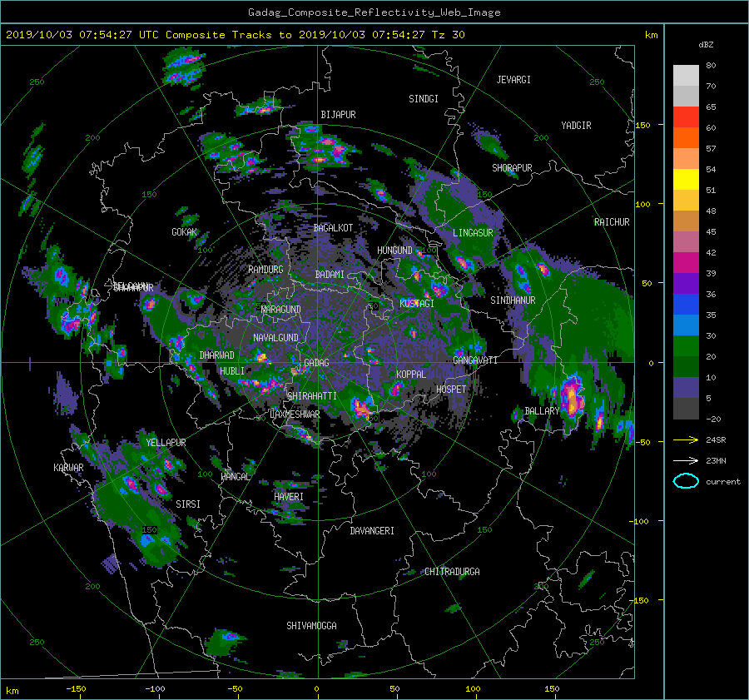Click the SHORAPUR city label

coord(512,167)
